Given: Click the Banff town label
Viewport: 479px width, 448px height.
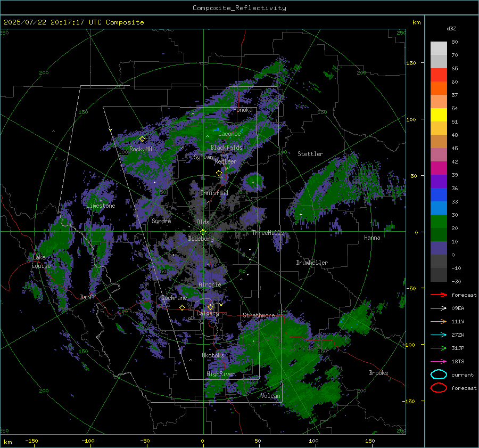Looking at the screenshot, I should click(88, 297).
